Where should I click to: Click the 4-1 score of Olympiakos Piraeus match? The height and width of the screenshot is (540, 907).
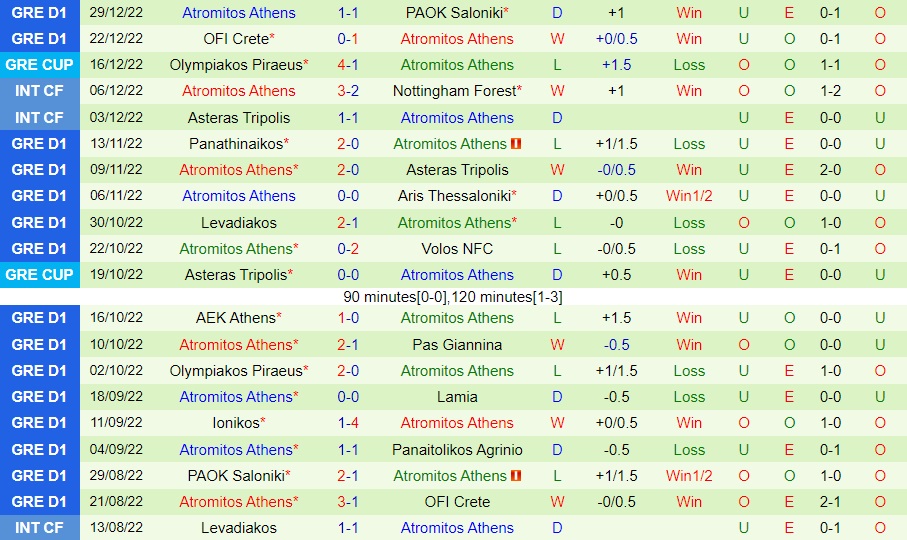point(348,65)
